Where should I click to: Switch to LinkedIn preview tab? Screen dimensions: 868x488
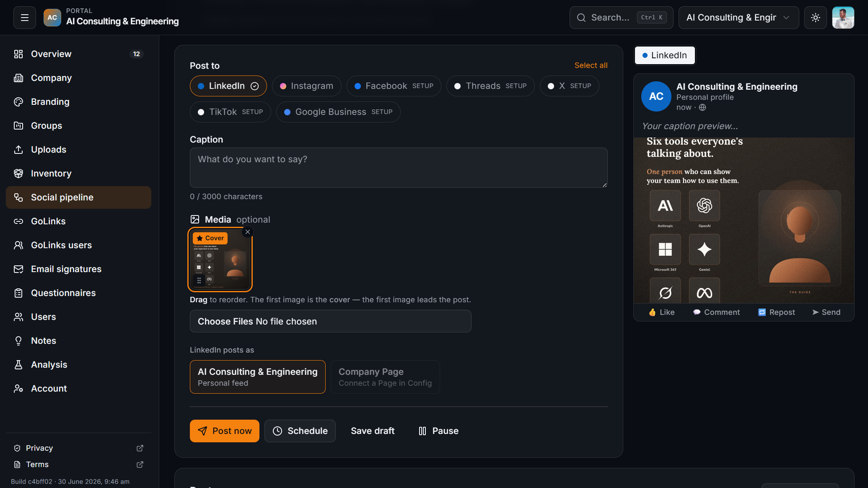coord(665,55)
